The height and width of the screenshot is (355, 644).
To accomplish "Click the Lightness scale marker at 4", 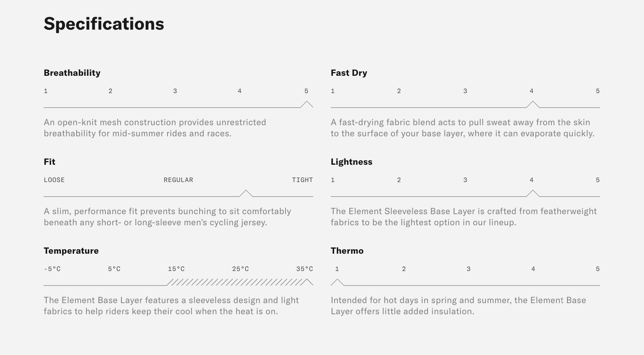I will pyautogui.click(x=532, y=193).
